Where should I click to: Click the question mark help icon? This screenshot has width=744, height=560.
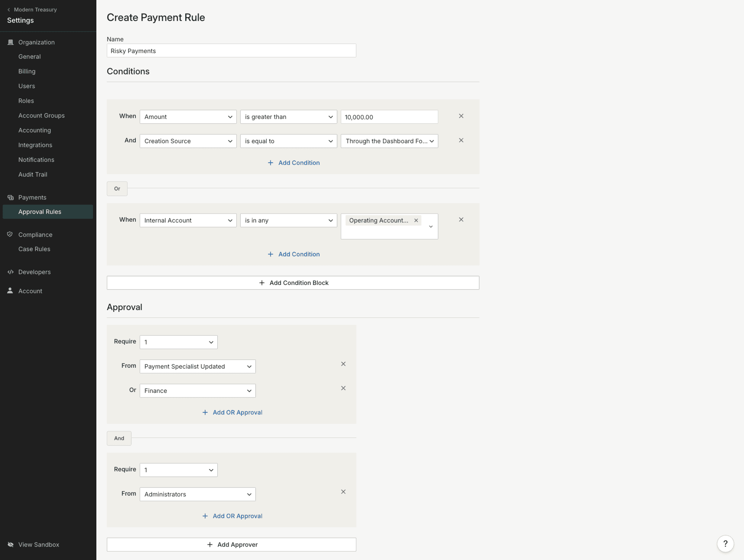(x=725, y=544)
